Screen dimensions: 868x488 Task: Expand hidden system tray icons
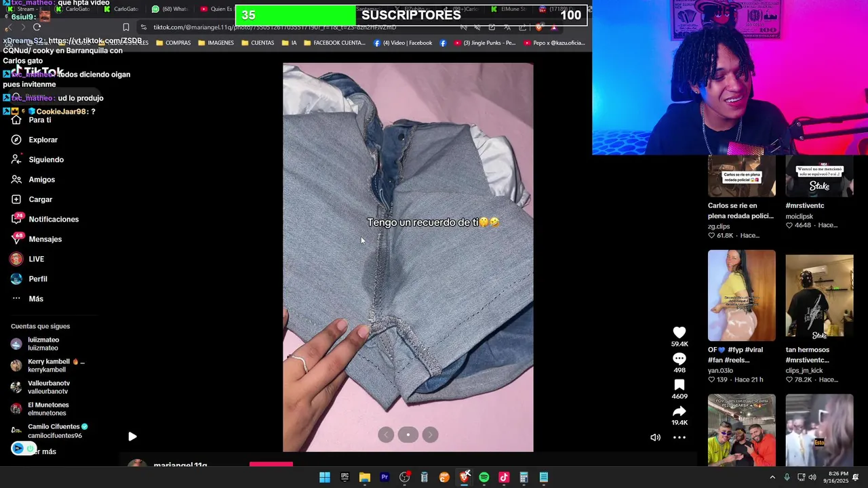tap(772, 477)
